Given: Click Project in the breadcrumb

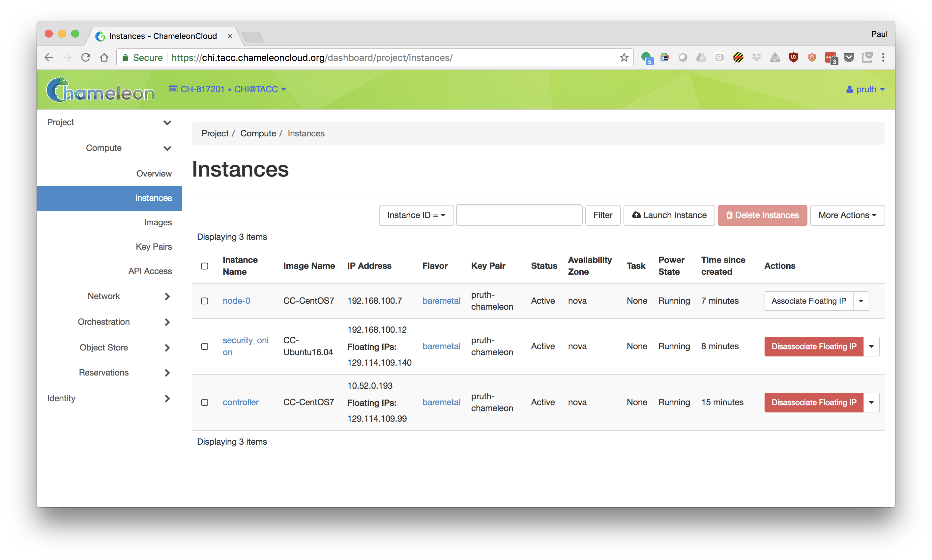Looking at the screenshot, I should tap(215, 133).
